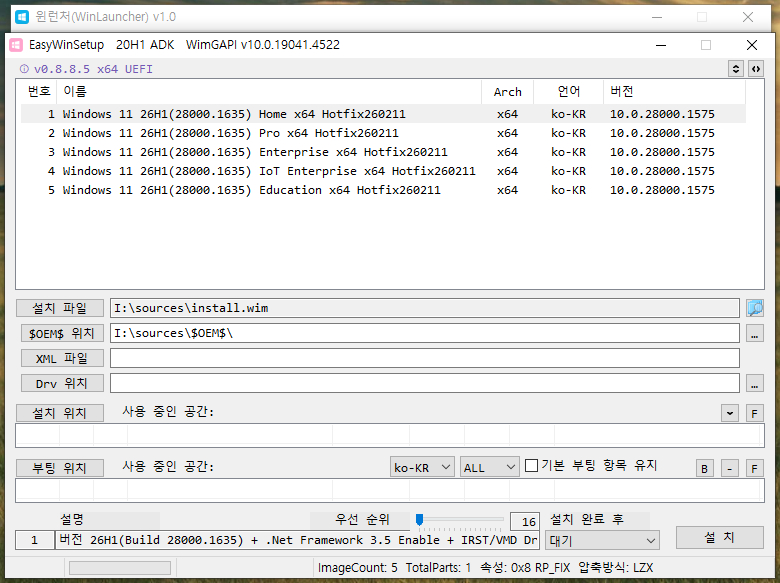The height and width of the screenshot is (583, 780).
Task: Click v0.8.8.5 x64 UEFI version text
Action: (x=93, y=69)
